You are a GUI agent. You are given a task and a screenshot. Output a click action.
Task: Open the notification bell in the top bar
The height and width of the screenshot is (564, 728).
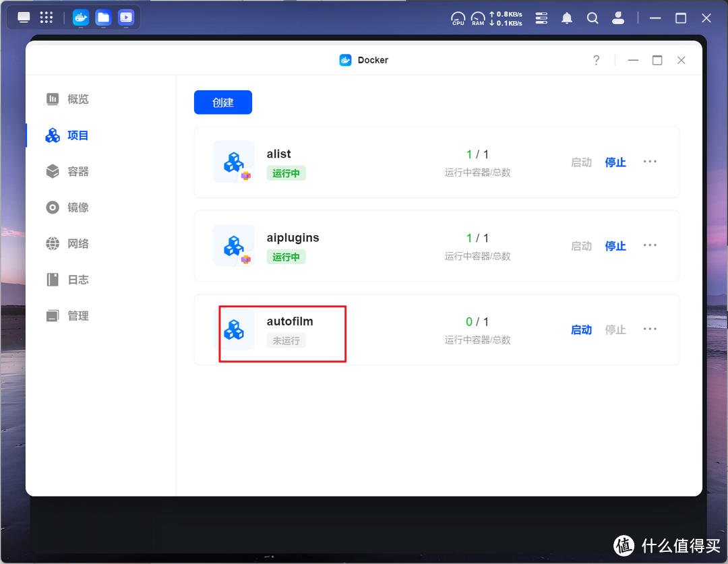coord(567,18)
